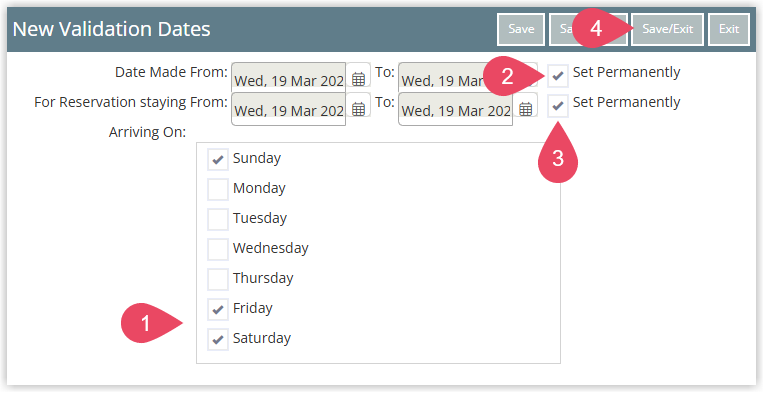Tick the Wednesday checkbox
This screenshot has height=393, width=764.
pyautogui.click(x=218, y=249)
